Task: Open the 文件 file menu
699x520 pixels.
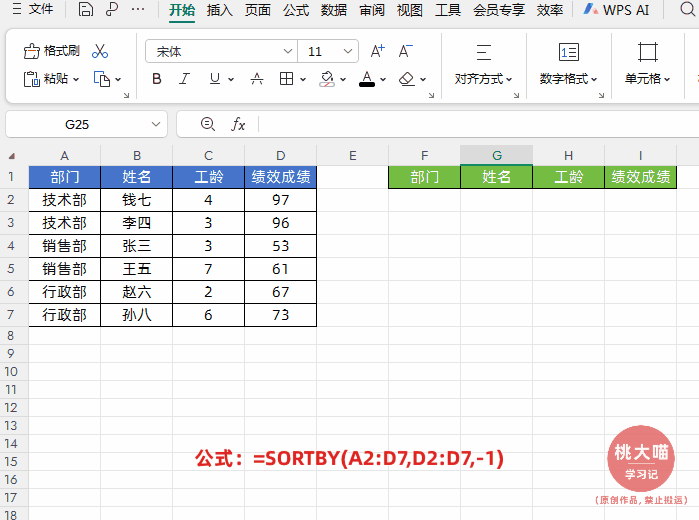Action: pos(41,9)
